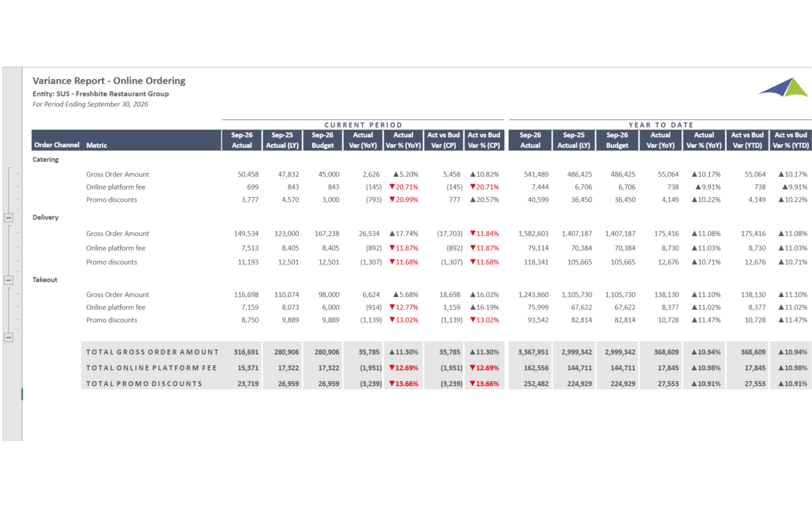Viewport: 812px width, 508px height.
Task: Select the Total Gross Order Amount row label
Action: [x=152, y=352]
